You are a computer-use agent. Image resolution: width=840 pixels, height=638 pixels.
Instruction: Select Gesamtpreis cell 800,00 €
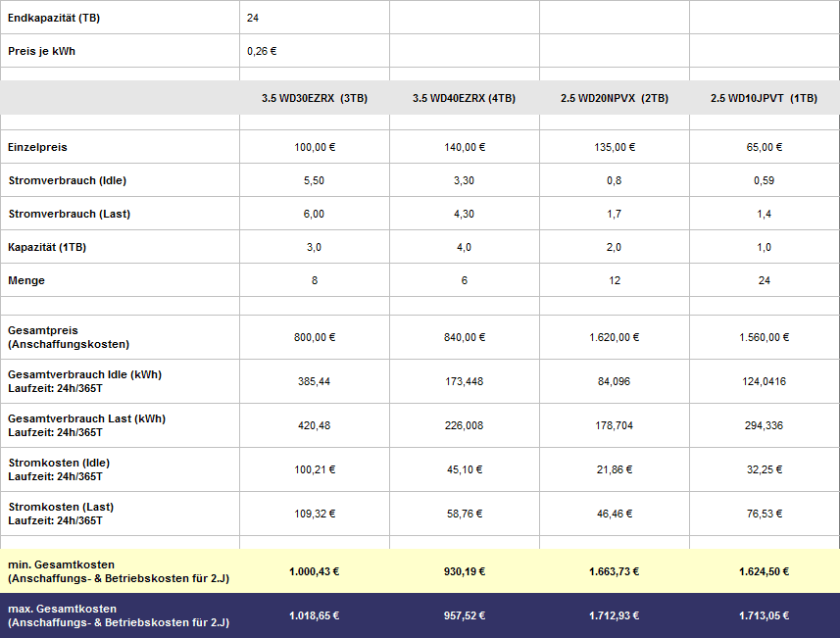[315, 337]
